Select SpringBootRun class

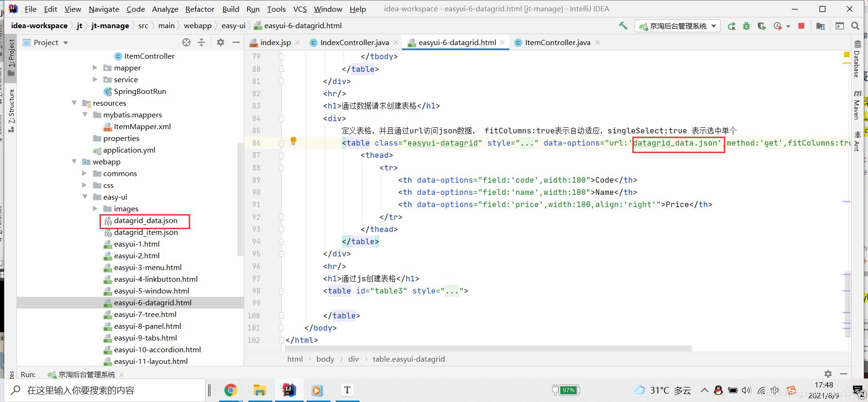click(140, 91)
